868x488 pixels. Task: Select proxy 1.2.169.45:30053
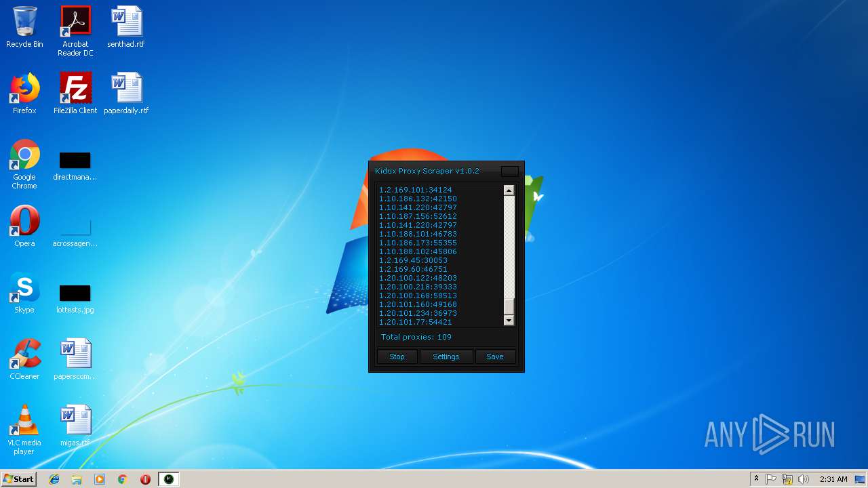[413, 260]
